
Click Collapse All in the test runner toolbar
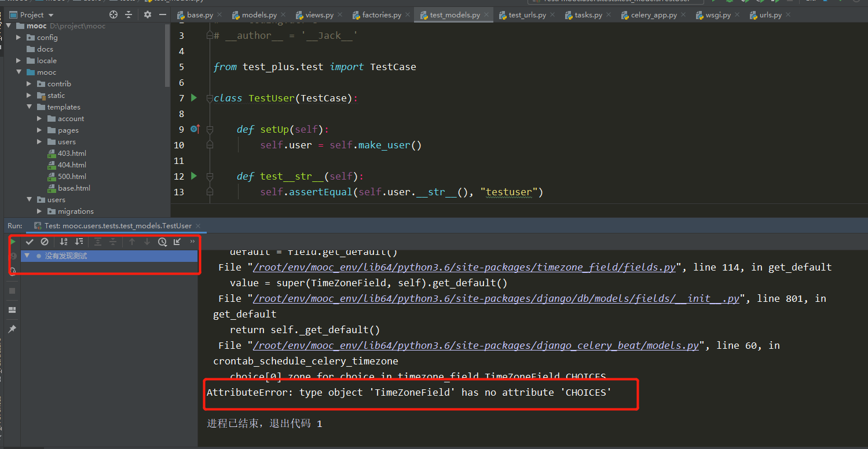[x=113, y=242]
